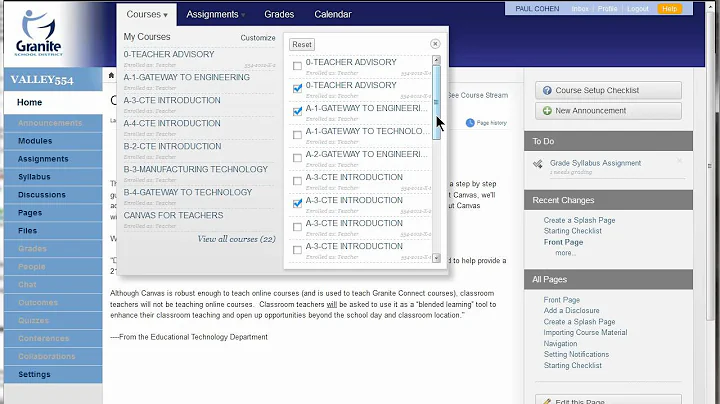Image resolution: width=720 pixels, height=404 pixels.
Task: Uncheck the checked 0-TEACHER ADVISORY checkbox
Action: point(297,88)
